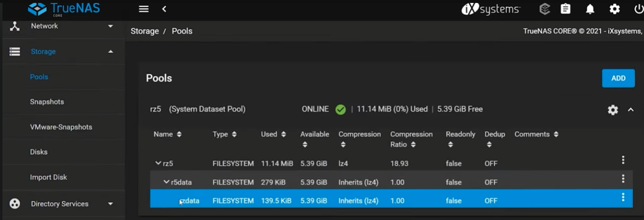Sort by the Available column arrows
The image size is (644, 220).
305,144
